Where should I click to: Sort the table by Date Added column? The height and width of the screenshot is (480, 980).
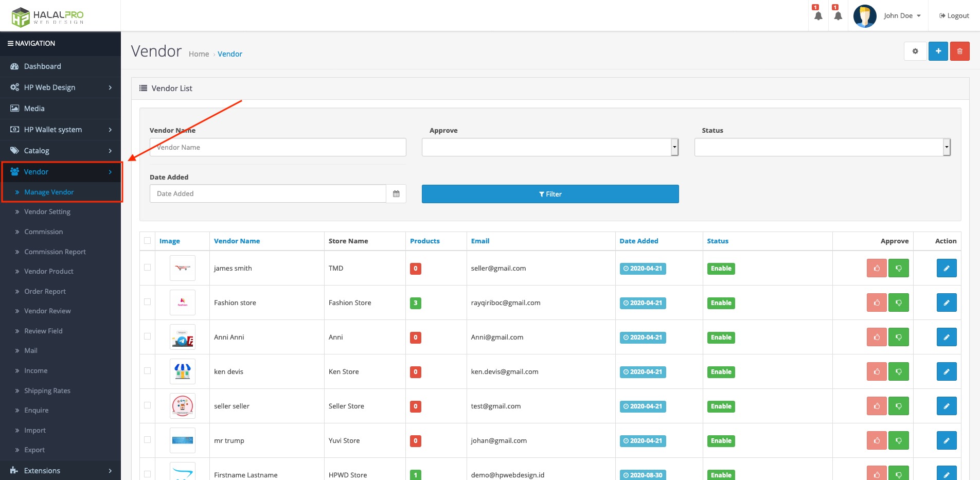tap(638, 241)
